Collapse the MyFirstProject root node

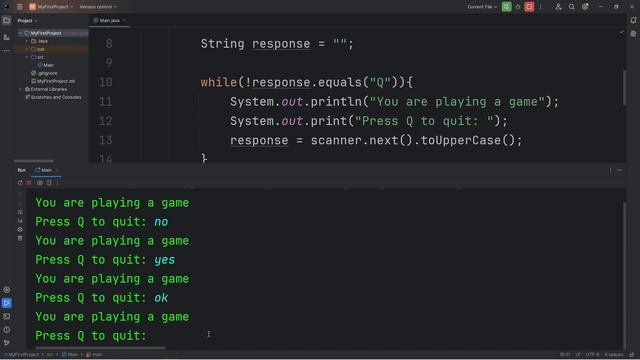coord(20,33)
